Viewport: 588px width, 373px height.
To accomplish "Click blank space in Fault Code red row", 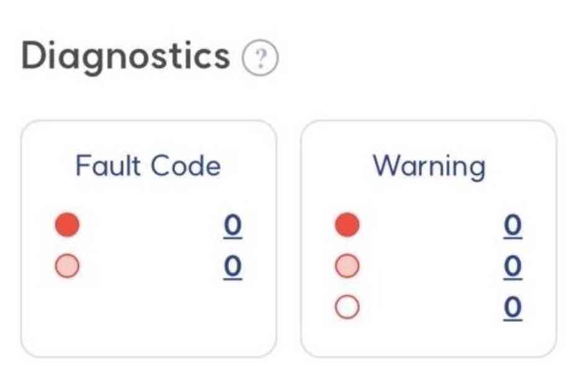I will 151,225.
